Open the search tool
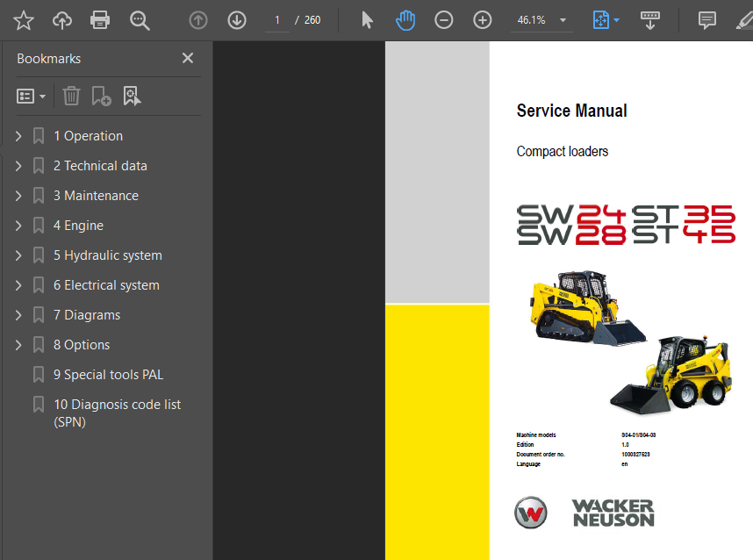The width and height of the screenshot is (753, 560). 140,19
